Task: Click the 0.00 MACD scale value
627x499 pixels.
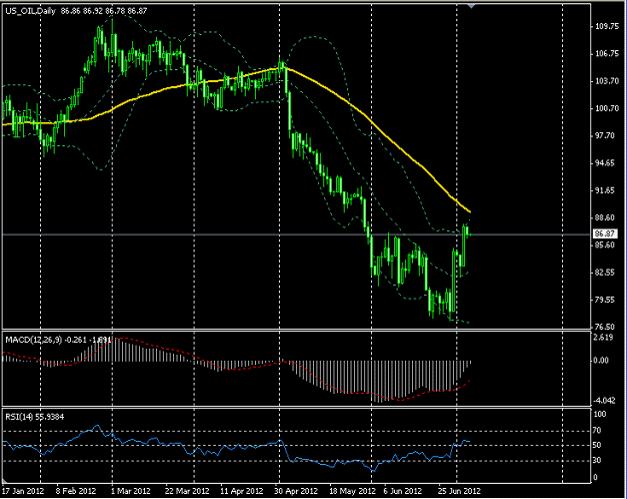Action: pos(603,360)
